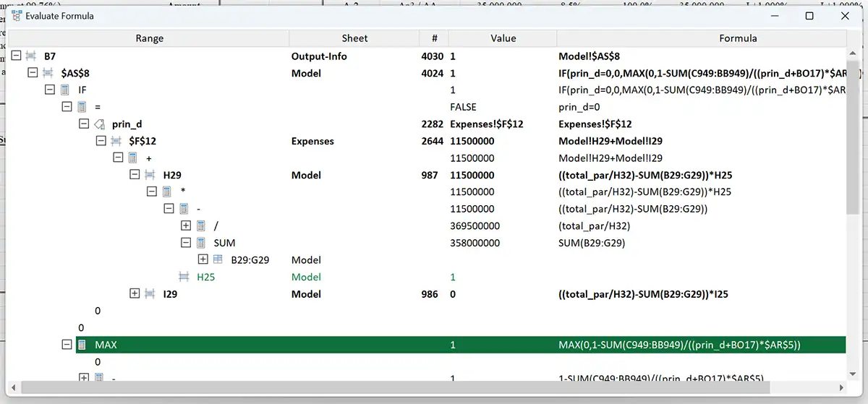Image resolution: width=868 pixels, height=404 pixels.
Task: Click the cell icon beside I29
Action: pyautogui.click(x=150, y=293)
